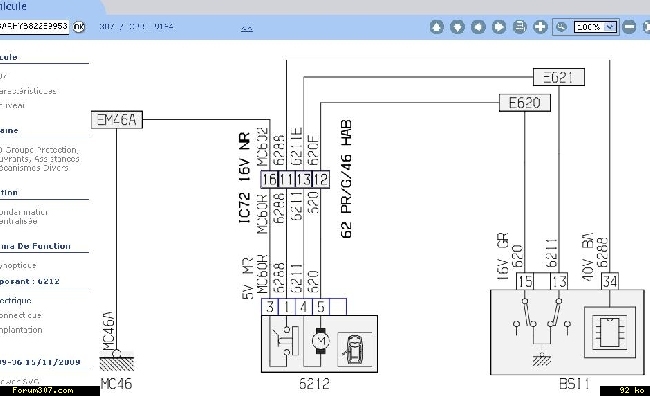Click the pan down arrow icon
This screenshot has height=396, width=650.
coord(457,27)
